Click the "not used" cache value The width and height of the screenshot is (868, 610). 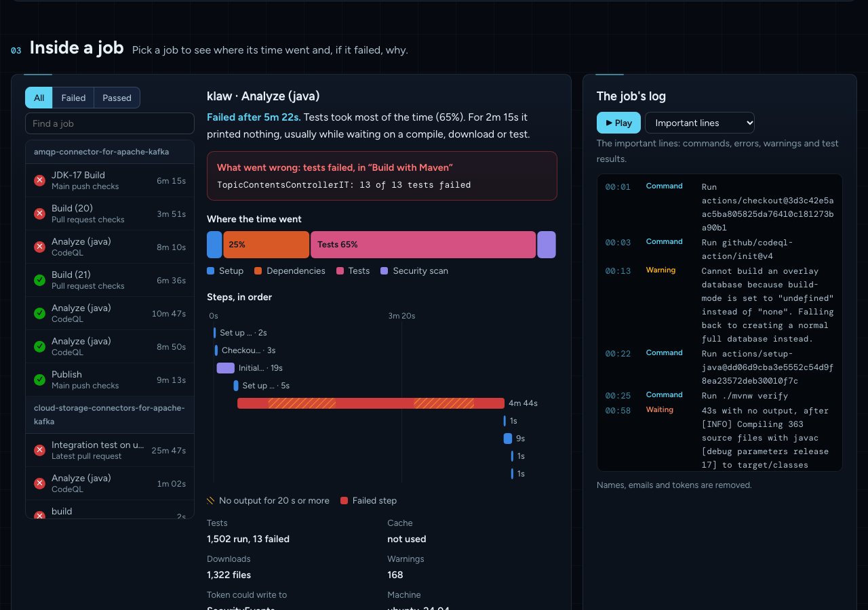407,540
